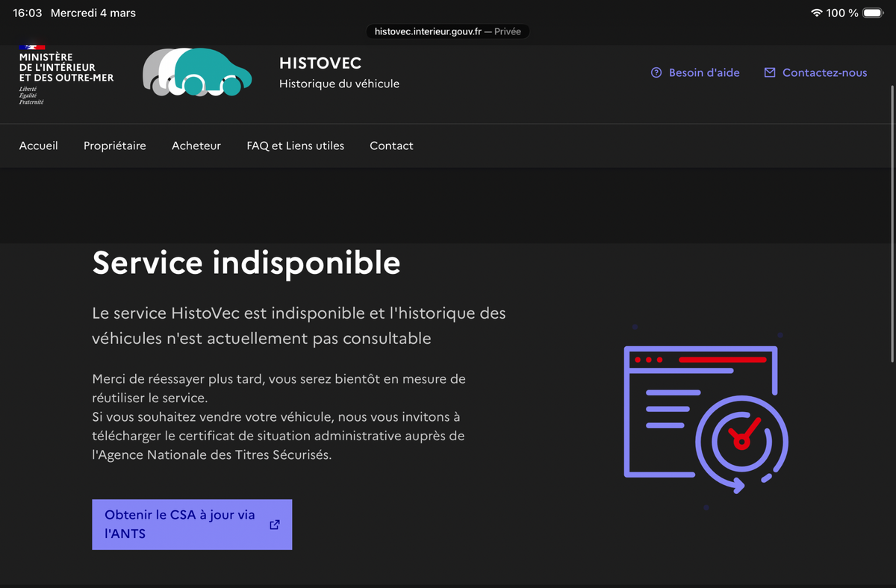
Task: Follow the Contactez-nous link text
Action: point(824,72)
